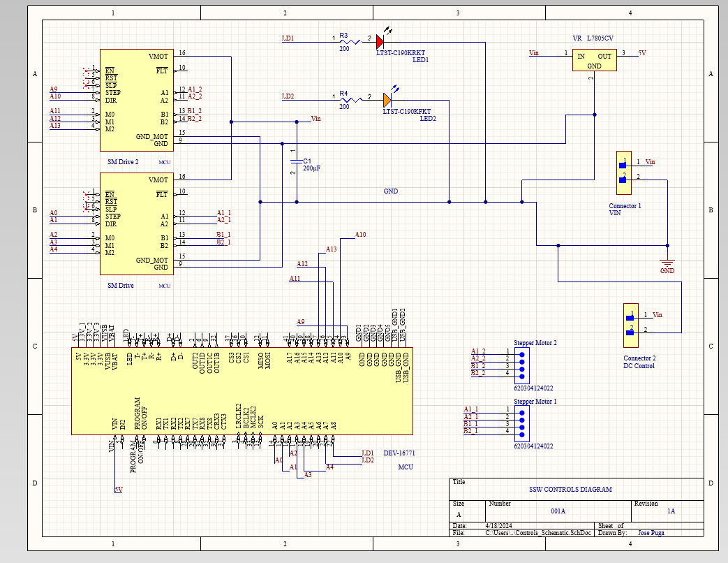
Task: Click the B2_2 label on Stepper Motor 2
Action: (x=477, y=372)
